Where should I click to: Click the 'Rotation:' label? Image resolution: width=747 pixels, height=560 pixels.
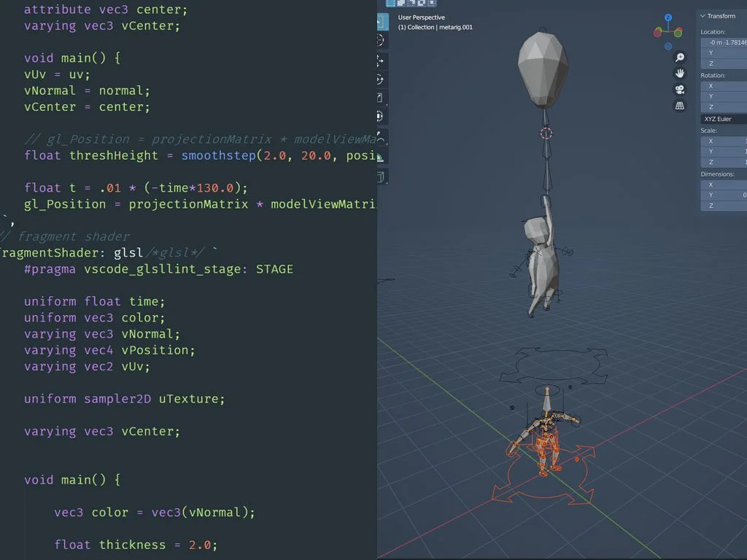tap(713, 76)
